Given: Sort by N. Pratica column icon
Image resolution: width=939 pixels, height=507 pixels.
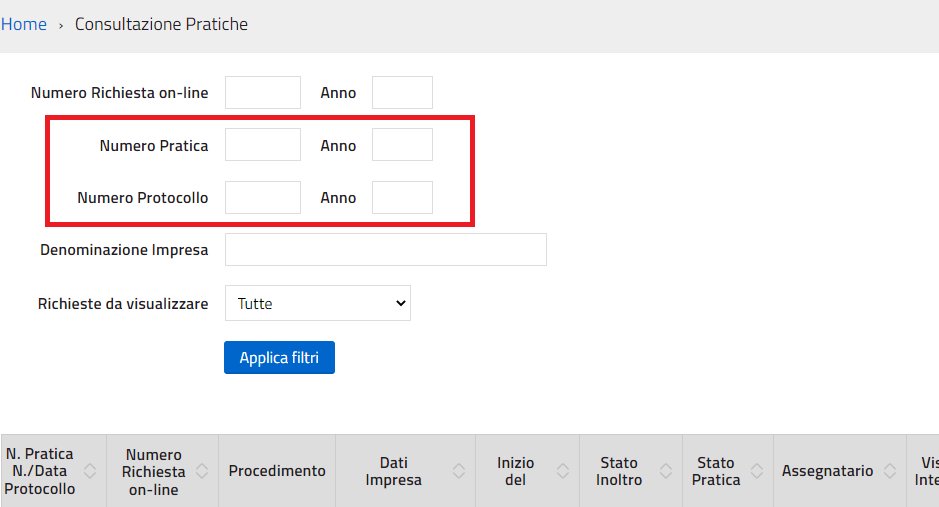Looking at the screenshot, I should pos(90,471).
